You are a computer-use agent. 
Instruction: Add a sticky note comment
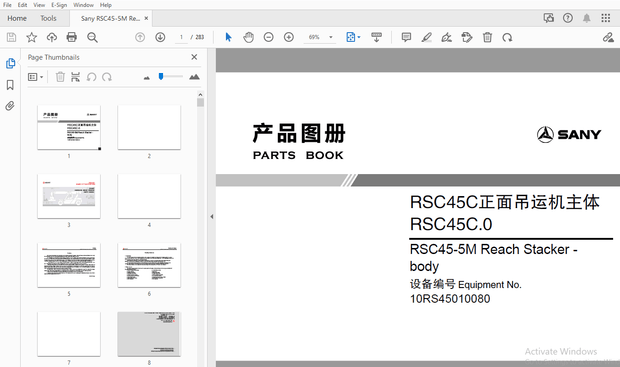click(406, 37)
